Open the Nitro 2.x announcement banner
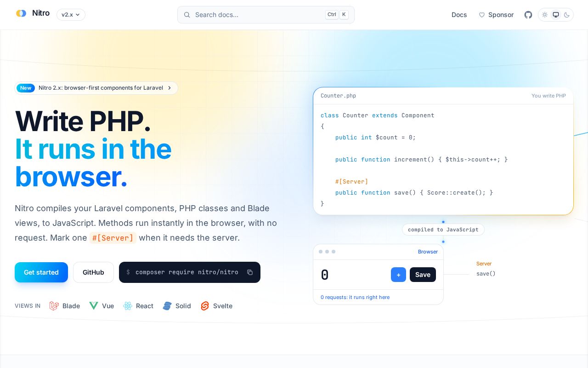The width and height of the screenshot is (588, 368). pyautogui.click(x=96, y=88)
